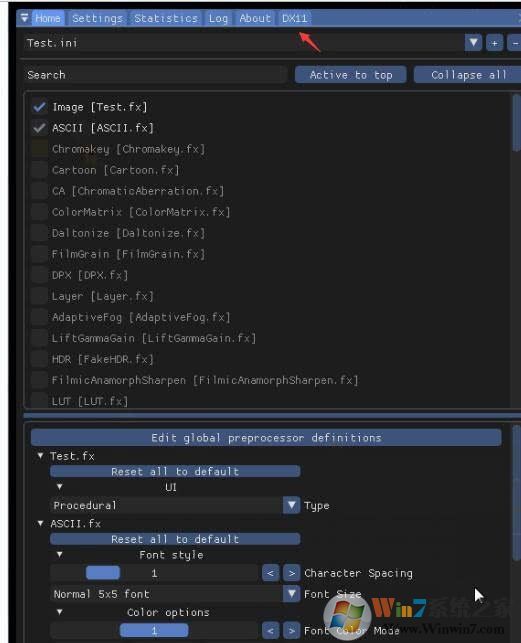Decrease Character Spacing with the left arrow
This screenshot has width=521, height=643.
[x=270, y=573]
